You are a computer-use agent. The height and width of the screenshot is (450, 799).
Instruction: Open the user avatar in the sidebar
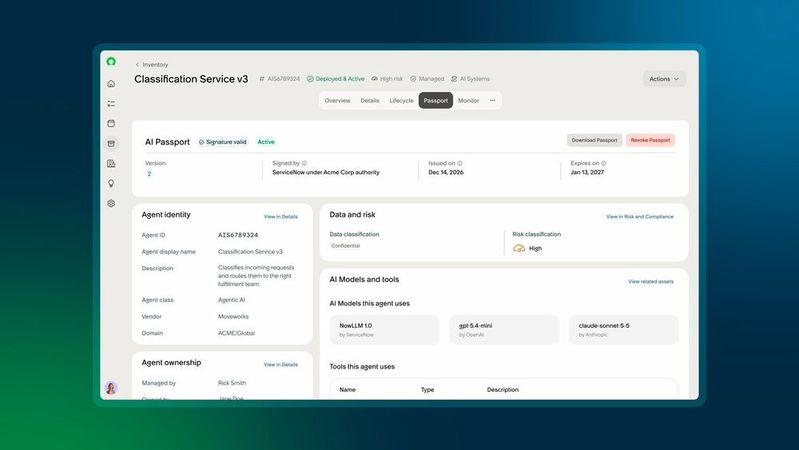click(x=111, y=388)
